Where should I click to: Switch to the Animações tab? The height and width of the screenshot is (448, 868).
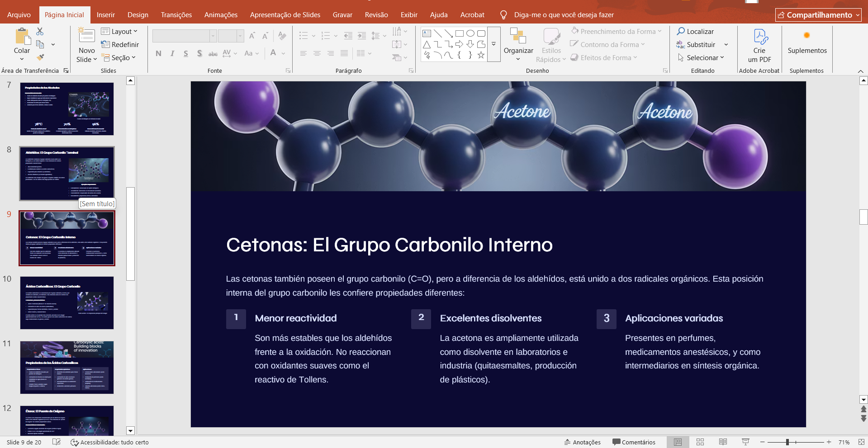point(221,15)
